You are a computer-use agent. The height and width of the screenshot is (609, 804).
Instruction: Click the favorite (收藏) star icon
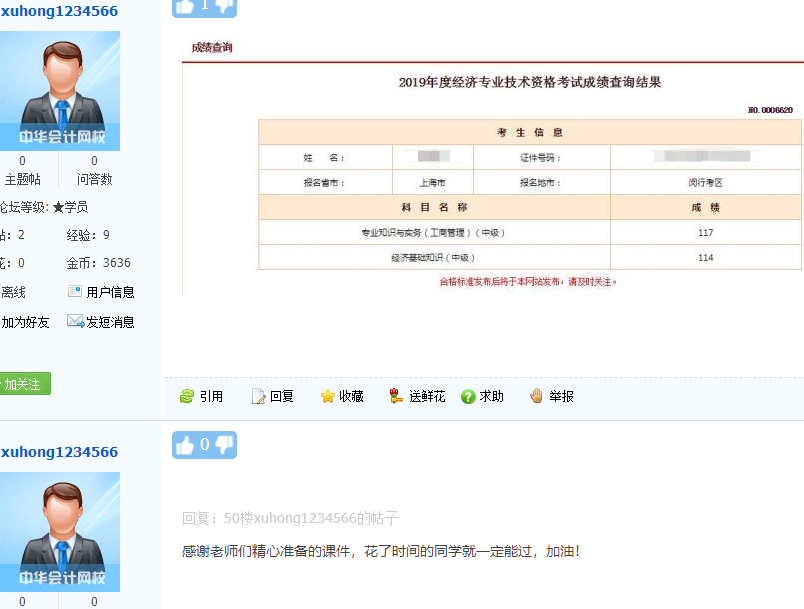click(328, 396)
